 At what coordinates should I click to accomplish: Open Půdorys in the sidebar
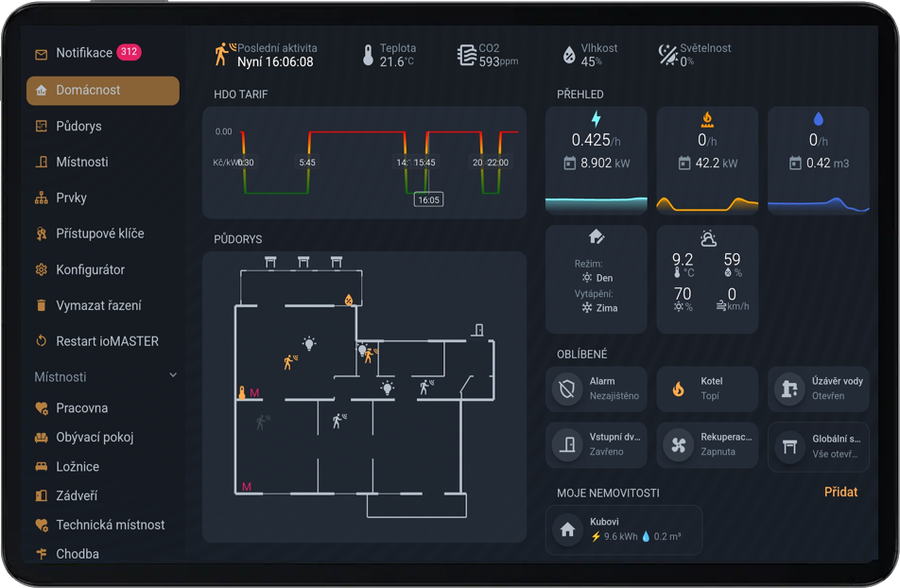coord(78,126)
